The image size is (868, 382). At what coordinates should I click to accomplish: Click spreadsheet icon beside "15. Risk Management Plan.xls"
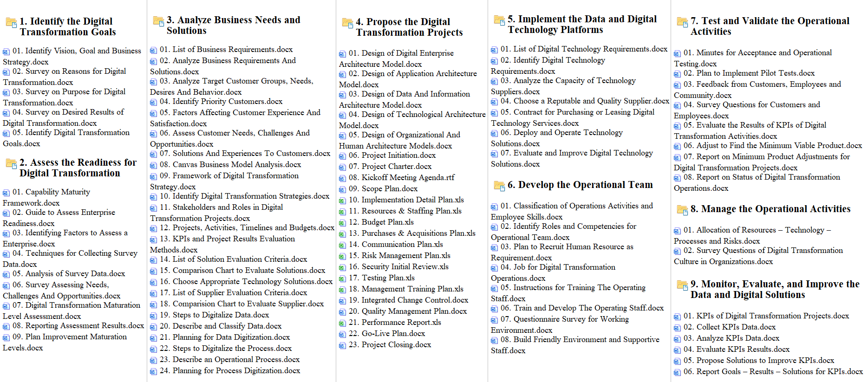(342, 256)
